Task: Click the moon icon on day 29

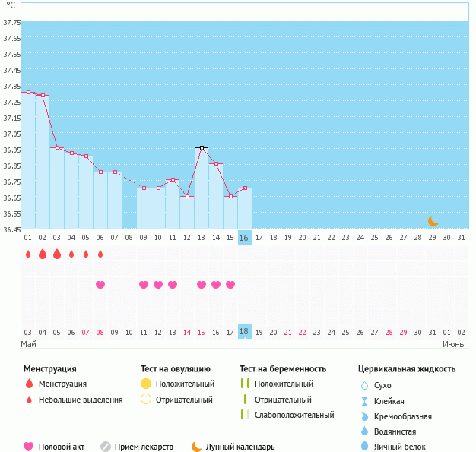Action: point(433,221)
